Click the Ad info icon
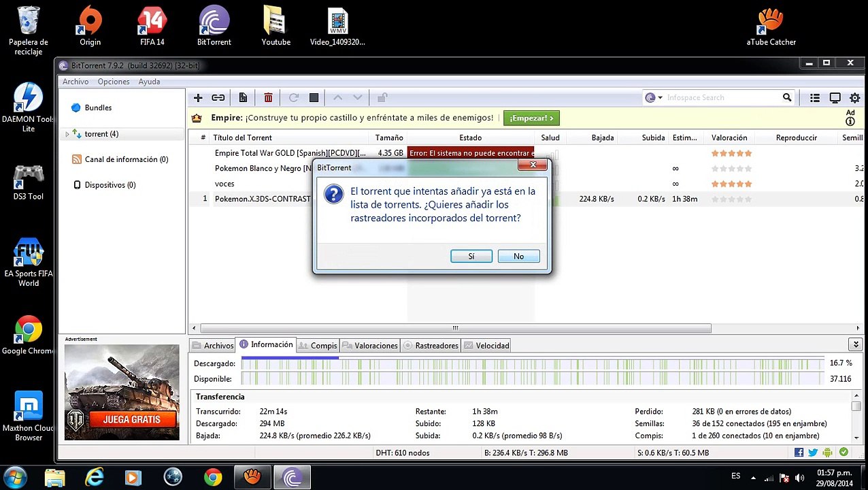Viewport: 868px width, 490px height. (x=850, y=122)
